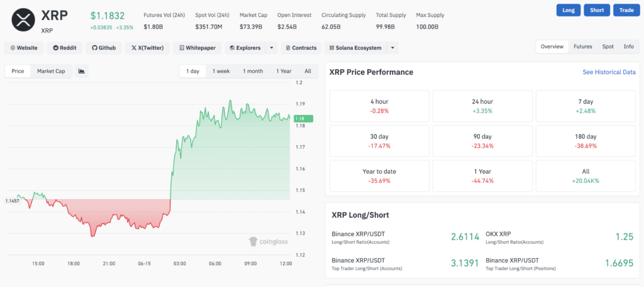Open the Github link button
The height and width of the screenshot is (287, 644).
(x=104, y=48)
